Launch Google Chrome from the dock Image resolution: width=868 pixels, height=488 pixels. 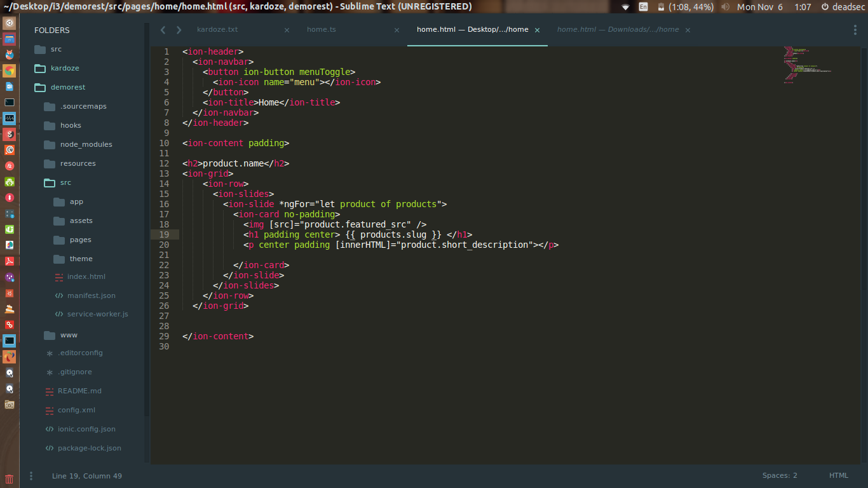9,71
